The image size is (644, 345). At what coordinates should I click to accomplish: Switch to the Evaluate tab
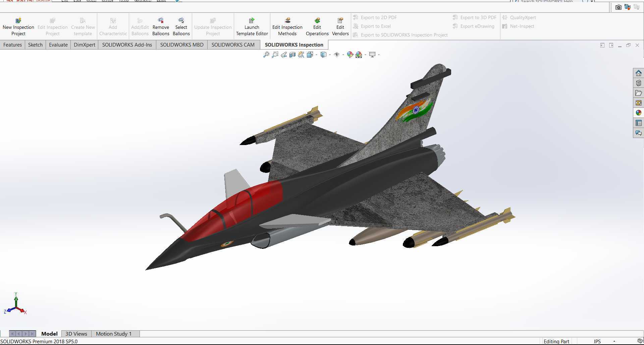point(58,45)
